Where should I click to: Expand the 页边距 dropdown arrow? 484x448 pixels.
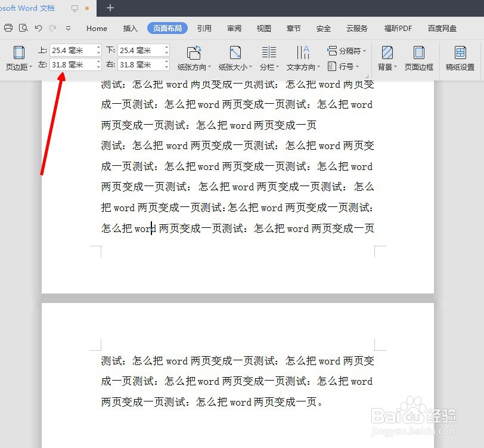click(x=30, y=67)
